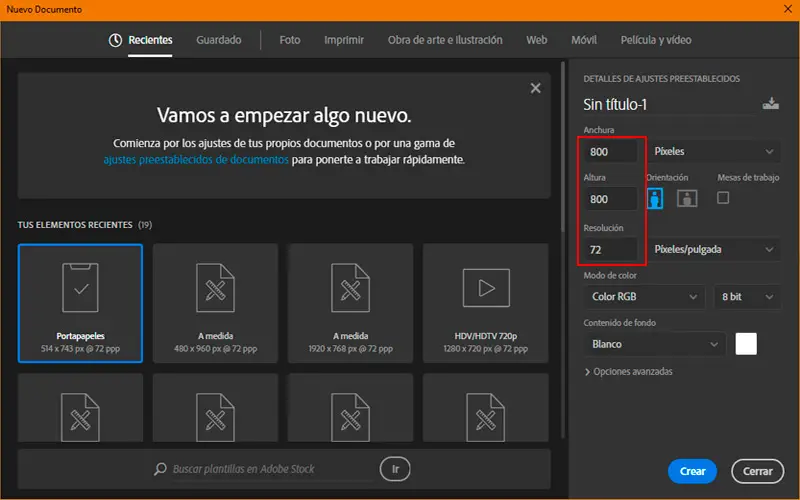Screen dimensions: 800x500
Task: Click the white background color swatch
Action: [746, 344]
